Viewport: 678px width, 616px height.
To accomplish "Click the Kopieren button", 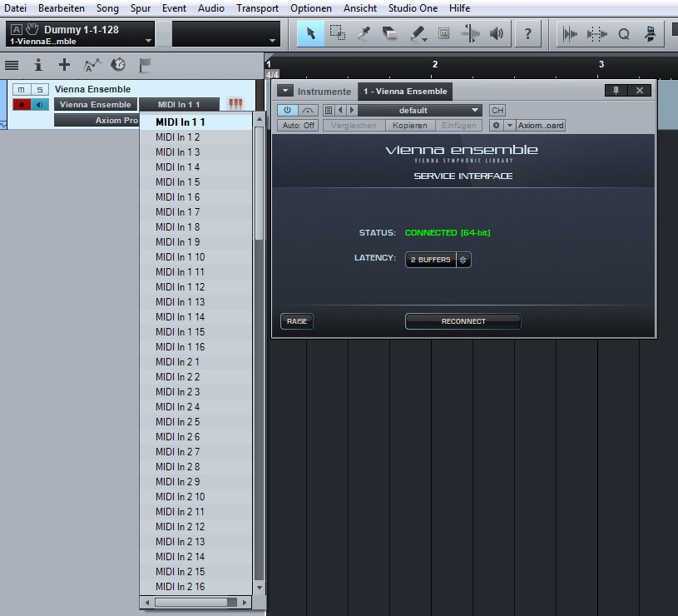I will click(x=409, y=126).
